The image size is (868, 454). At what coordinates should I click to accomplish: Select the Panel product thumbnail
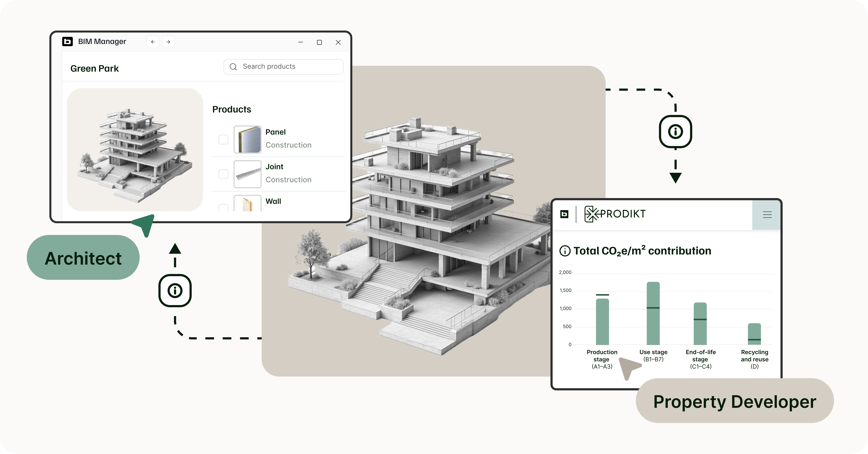click(248, 139)
